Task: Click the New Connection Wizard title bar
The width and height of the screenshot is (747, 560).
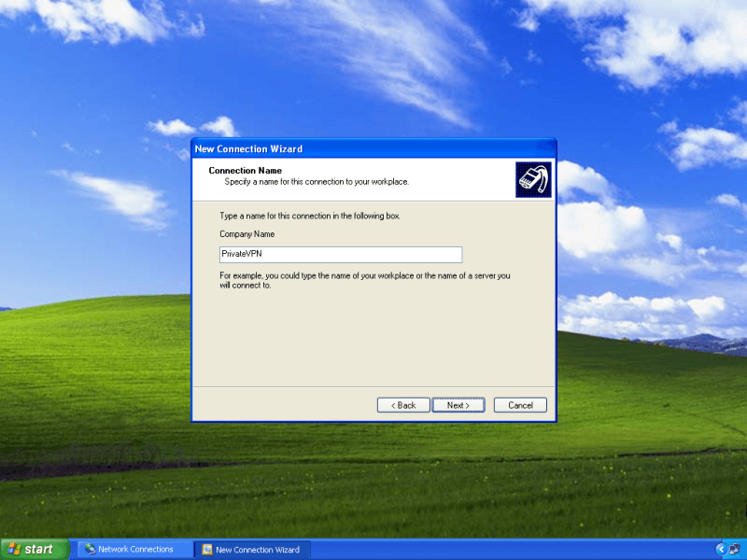Action: 373,148
